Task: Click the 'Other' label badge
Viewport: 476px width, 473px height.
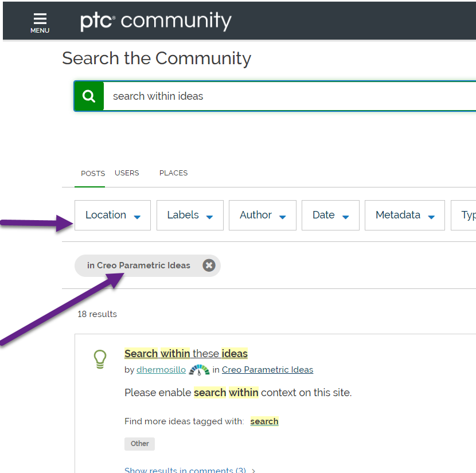Action: coord(139,444)
